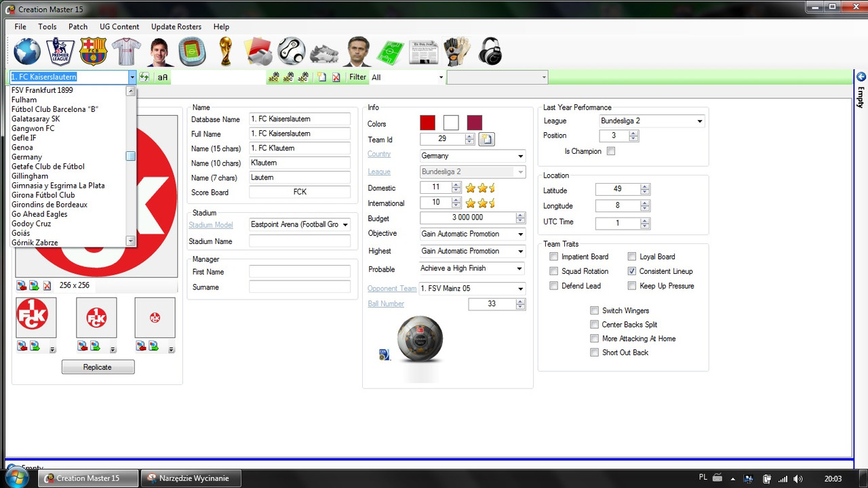The height and width of the screenshot is (488, 868).
Task: Click the delete team red X icon
Action: [x=336, y=77]
